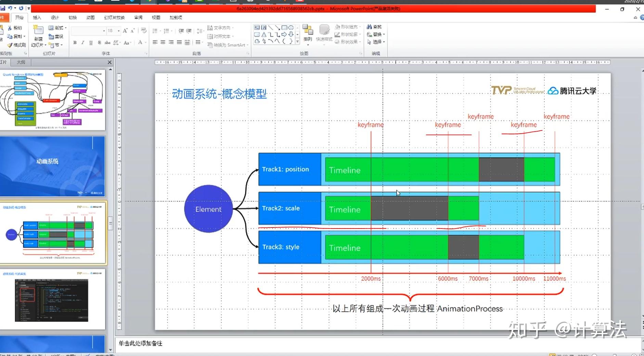
Task: Click Convert to SmartArt (转换为 SmartArt)
Action: click(228, 45)
